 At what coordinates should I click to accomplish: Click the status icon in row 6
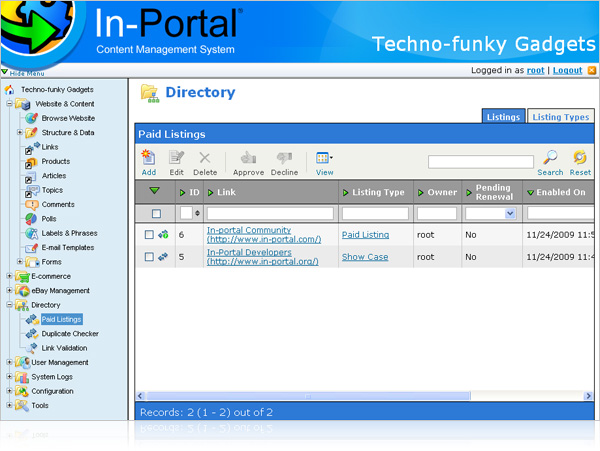[x=163, y=234]
